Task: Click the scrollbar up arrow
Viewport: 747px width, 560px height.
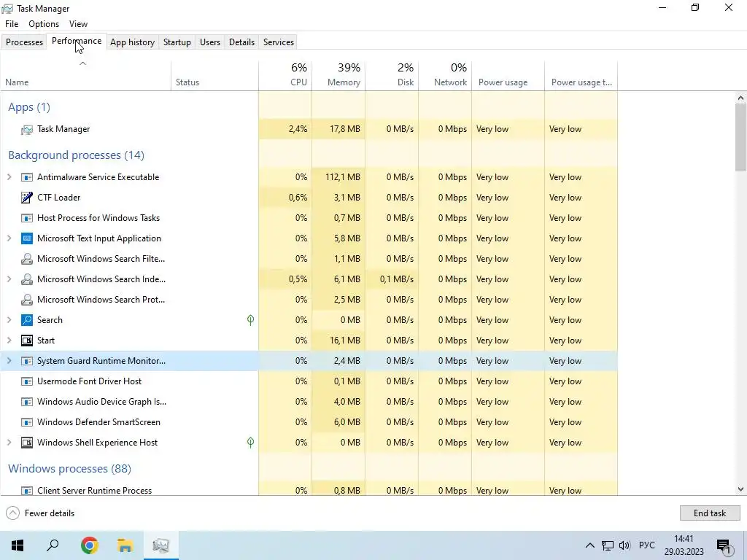Action: pos(740,98)
